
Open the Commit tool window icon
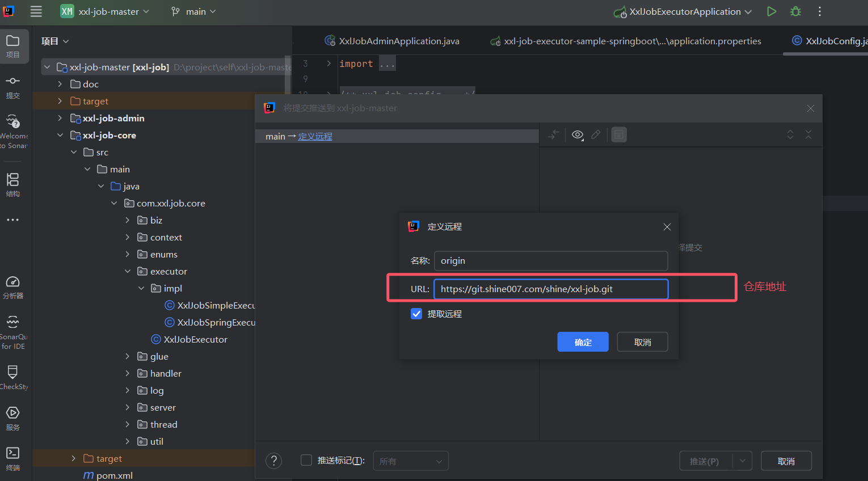[x=12, y=86]
